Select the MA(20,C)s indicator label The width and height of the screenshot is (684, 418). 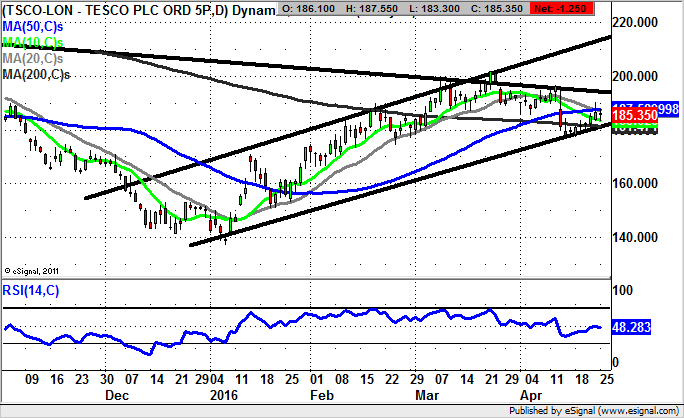pos(32,58)
